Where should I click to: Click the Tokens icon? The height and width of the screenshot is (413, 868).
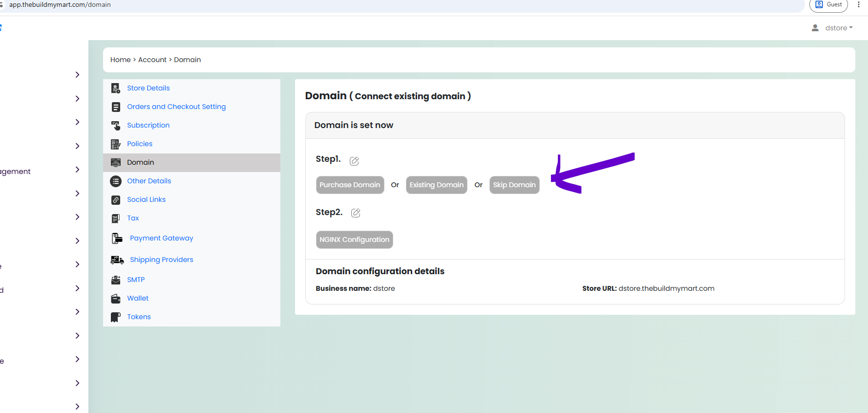pos(116,317)
